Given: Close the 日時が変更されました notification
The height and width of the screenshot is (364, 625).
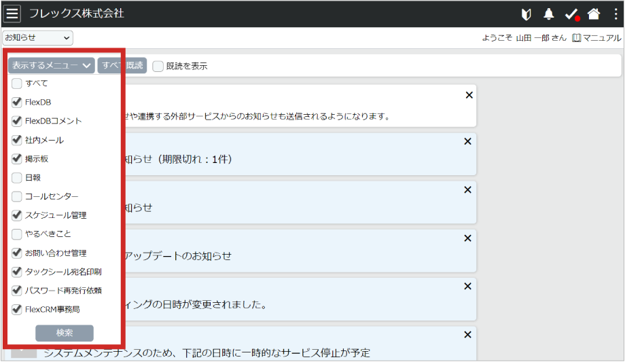Looking at the screenshot, I should (x=467, y=287).
